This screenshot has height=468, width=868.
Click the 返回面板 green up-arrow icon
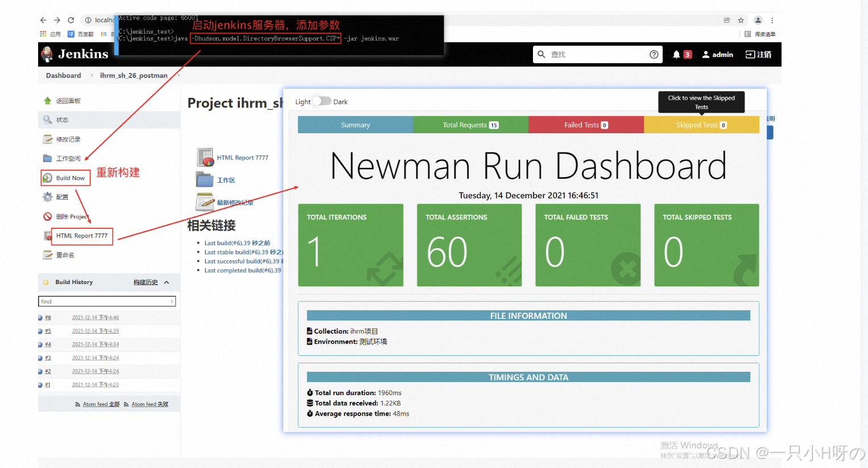pos(48,101)
